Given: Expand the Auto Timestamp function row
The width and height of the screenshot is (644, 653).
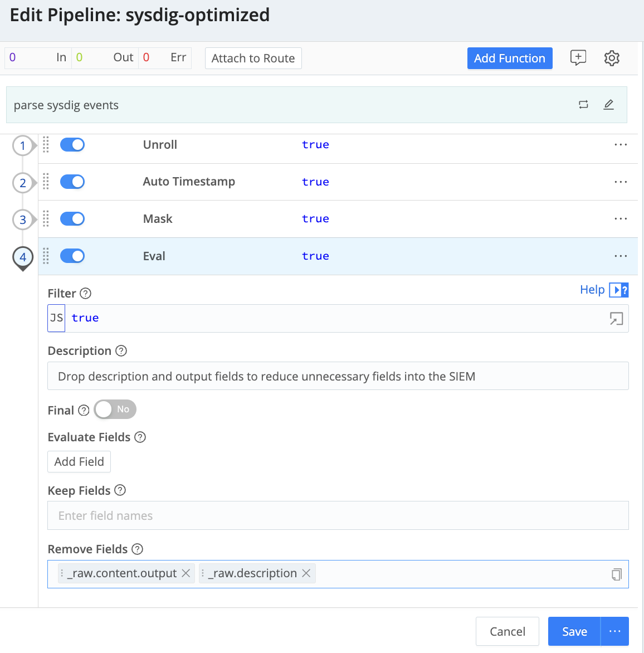Looking at the screenshot, I should pyautogui.click(x=338, y=182).
